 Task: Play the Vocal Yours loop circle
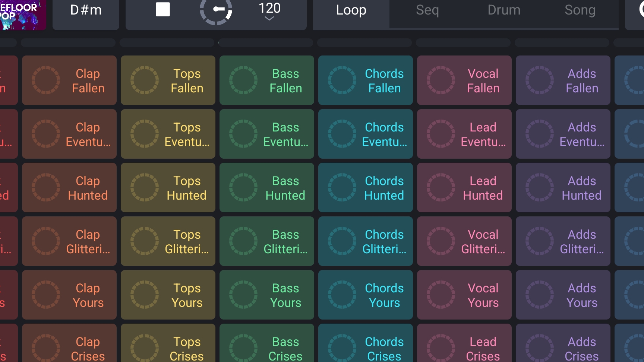(441, 295)
